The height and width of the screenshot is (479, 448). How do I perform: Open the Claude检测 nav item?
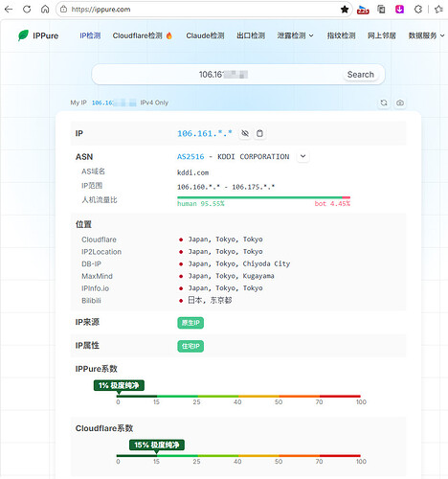tap(205, 35)
